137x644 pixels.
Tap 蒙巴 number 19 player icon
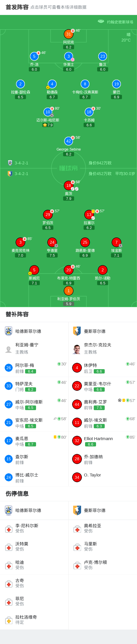pos(116,84)
